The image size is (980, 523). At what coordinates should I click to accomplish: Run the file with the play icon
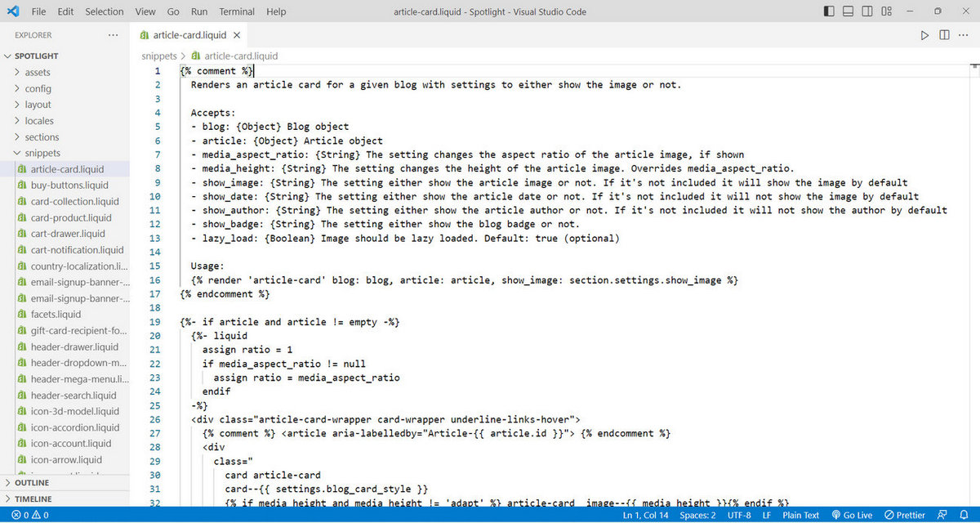coord(924,35)
